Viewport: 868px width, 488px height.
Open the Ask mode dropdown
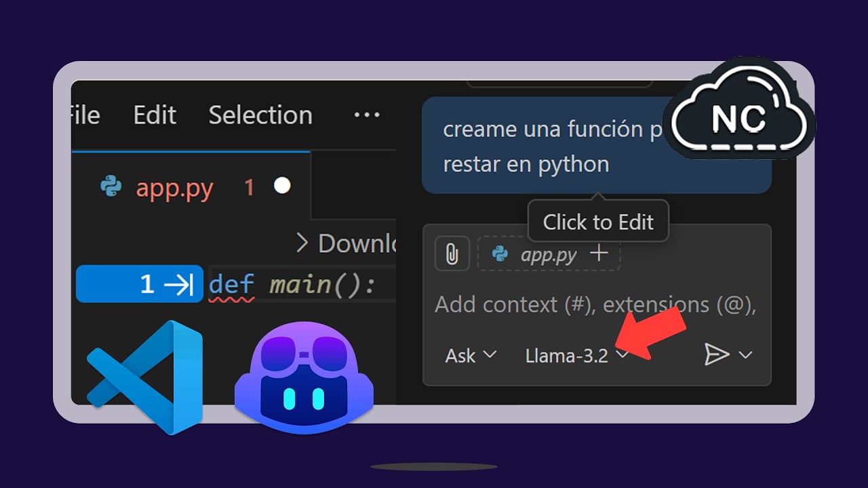(x=471, y=355)
